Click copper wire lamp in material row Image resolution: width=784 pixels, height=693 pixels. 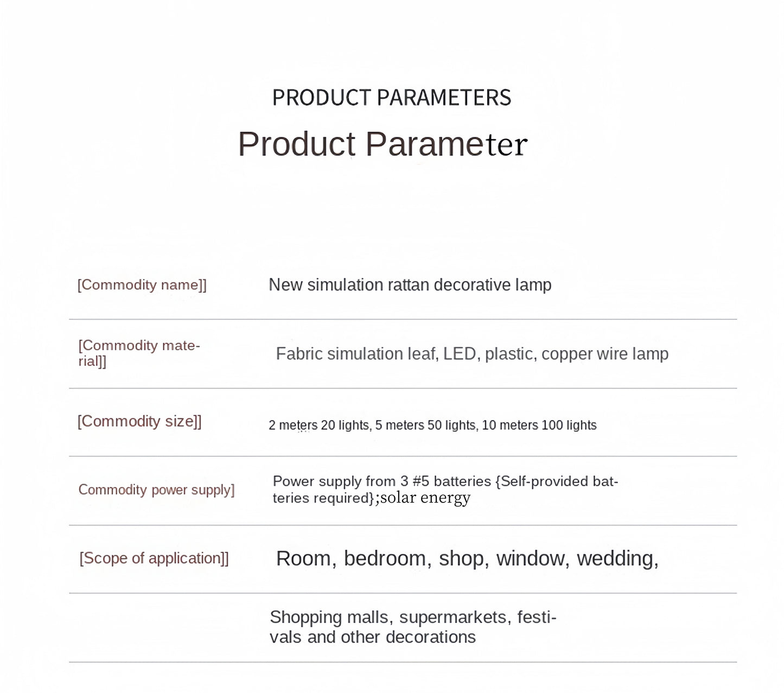point(605,354)
